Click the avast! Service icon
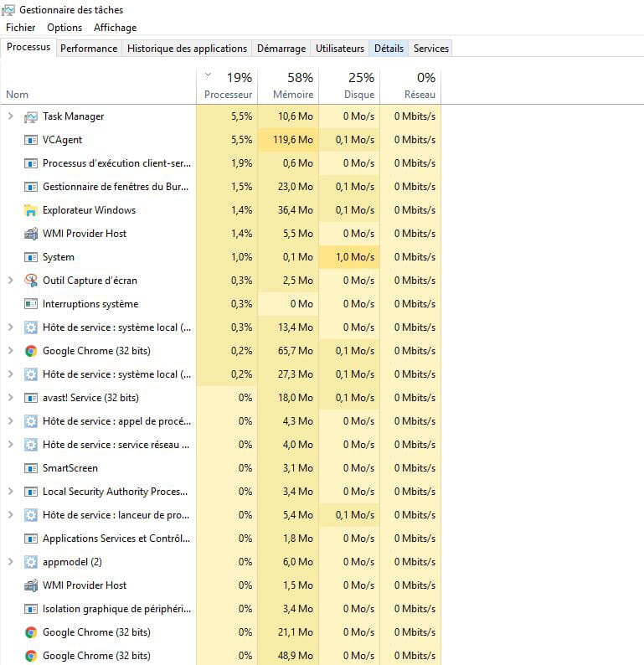This screenshot has width=644, height=665. [31, 398]
